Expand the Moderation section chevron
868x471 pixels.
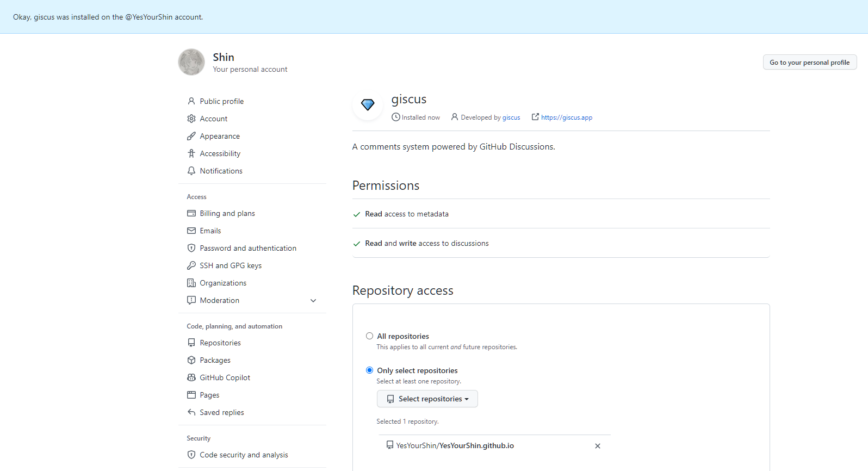tap(313, 300)
